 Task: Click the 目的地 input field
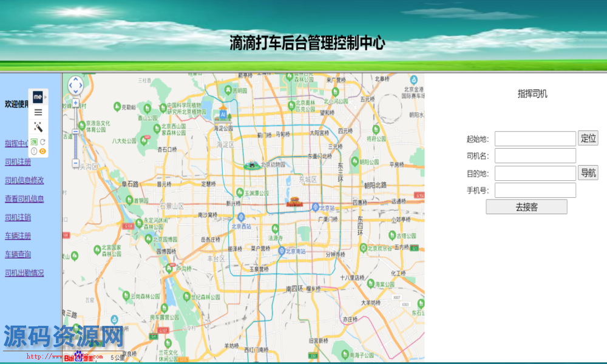535,174
